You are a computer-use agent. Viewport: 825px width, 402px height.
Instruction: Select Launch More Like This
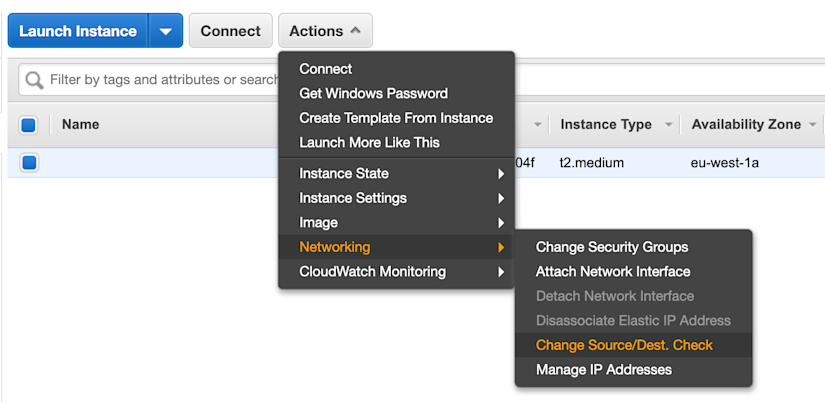click(369, 143)
